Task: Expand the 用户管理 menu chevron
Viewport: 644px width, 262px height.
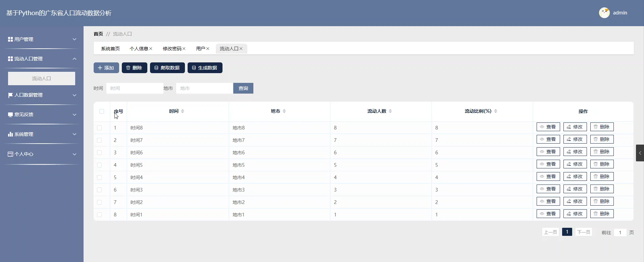Action: point(75,39)
